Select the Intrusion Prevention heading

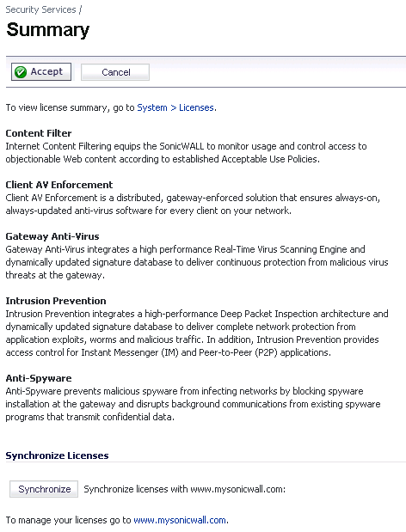(x=56, y=301)
